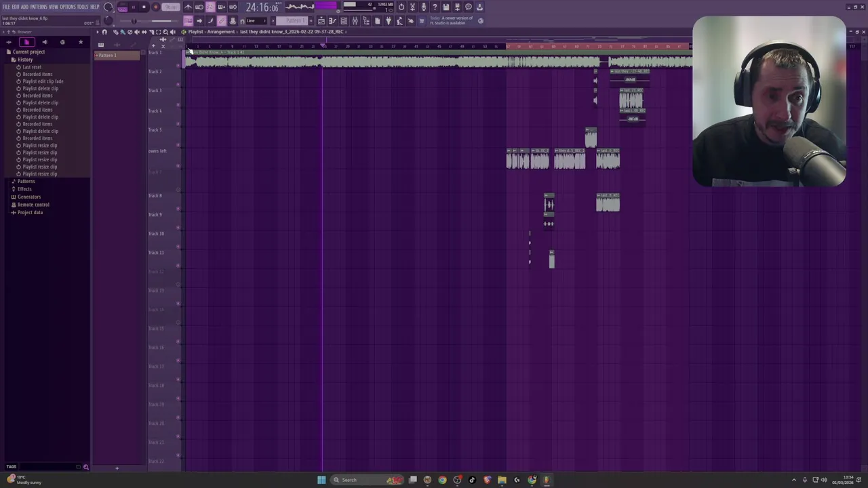Open the snap 'Line' dropdown
Screen dimensions: 868x488
pos(256,21)
